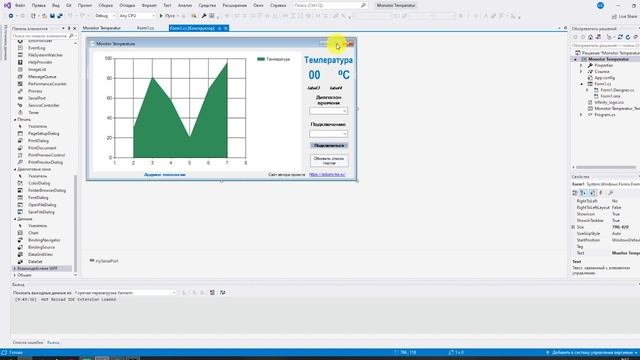The image size is (640, 360).
Task: Select the ImageList toolbox component
Action: [37, 69]
